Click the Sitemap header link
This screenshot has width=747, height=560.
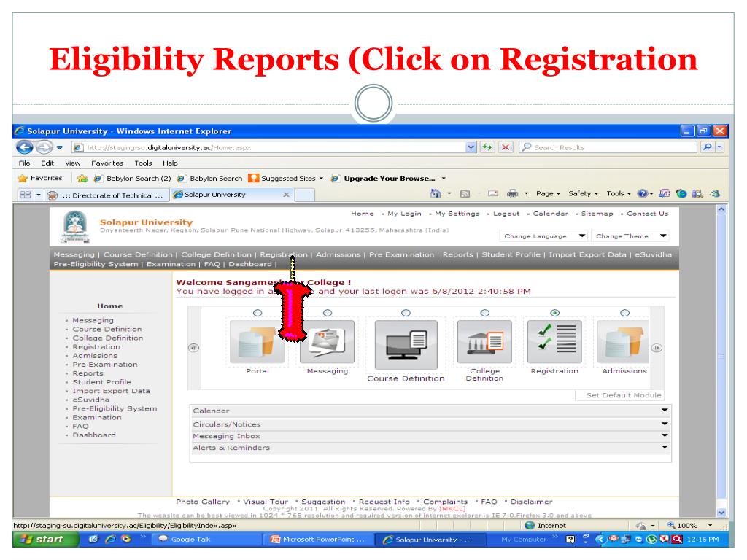(x=597, y=214)
